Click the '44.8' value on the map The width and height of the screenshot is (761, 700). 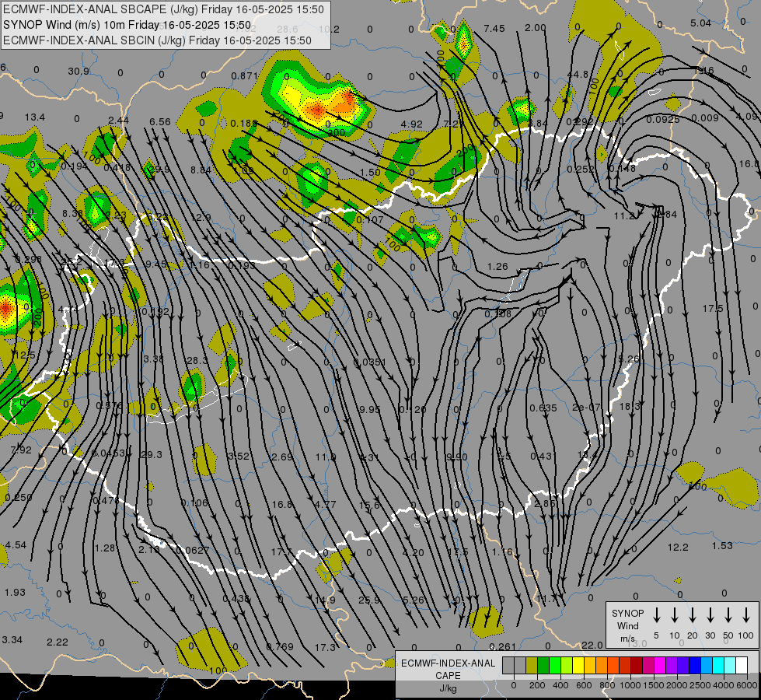tap(578, 75)
